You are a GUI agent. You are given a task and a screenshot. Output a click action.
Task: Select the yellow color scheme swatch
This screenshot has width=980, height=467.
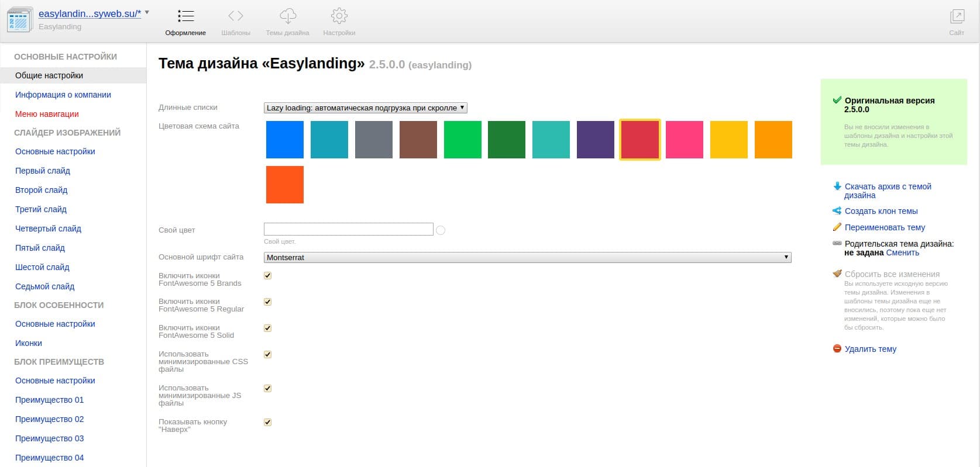coord(729,140)
